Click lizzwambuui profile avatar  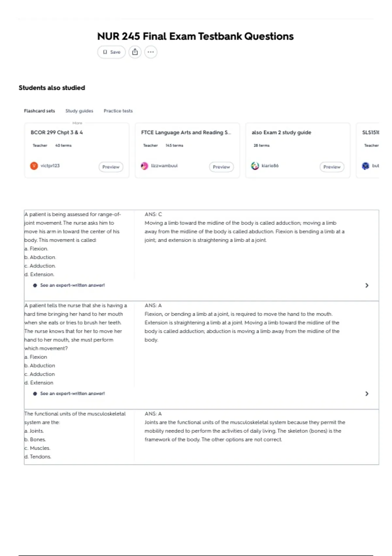pos(144,166)
